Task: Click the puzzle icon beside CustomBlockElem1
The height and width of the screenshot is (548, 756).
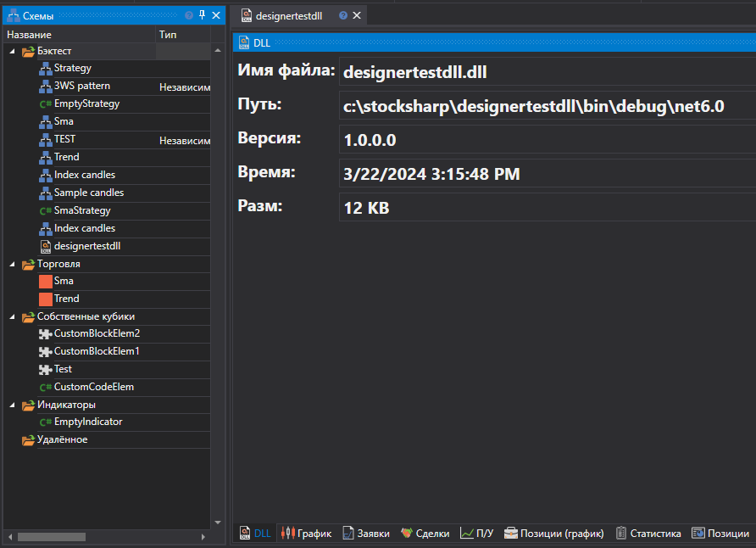Action: (45, 352)
